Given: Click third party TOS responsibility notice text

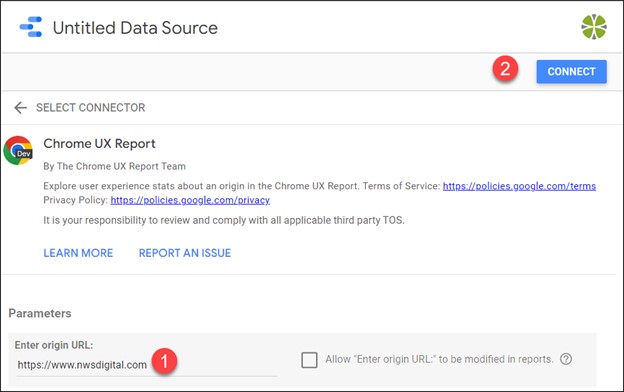Looking at the screenshot, I should pyautogui.click(x=224, y=220).
